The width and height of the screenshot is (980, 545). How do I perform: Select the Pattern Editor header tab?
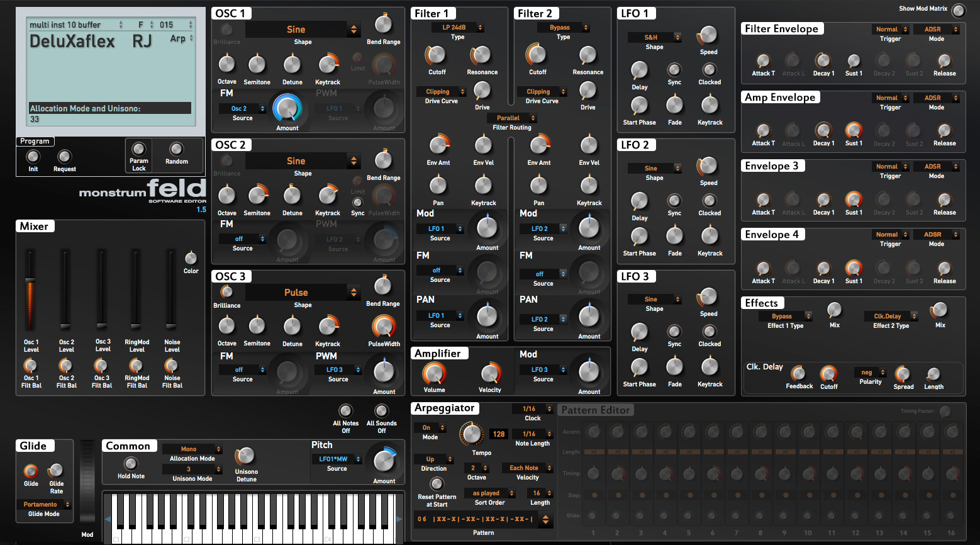point(596,410)
